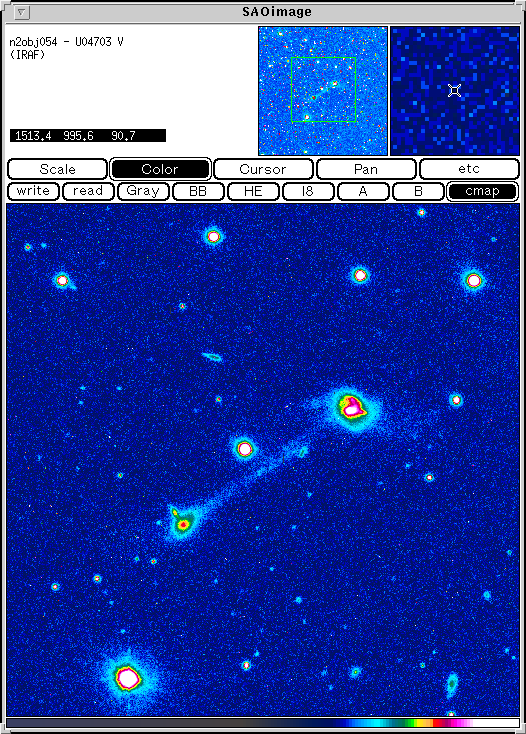Choose the Gray colormap
The height and width of the screenshot is (734, 526).
point(143,191)
